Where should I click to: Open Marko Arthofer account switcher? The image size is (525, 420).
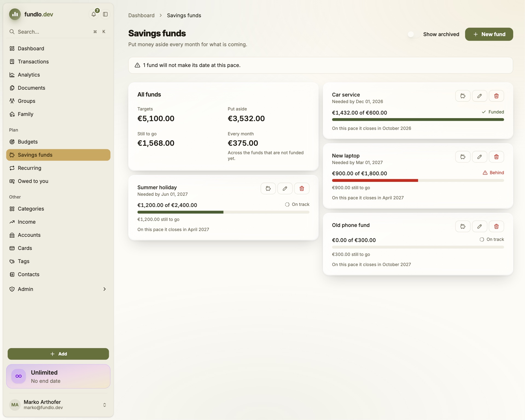pos(58,405)
